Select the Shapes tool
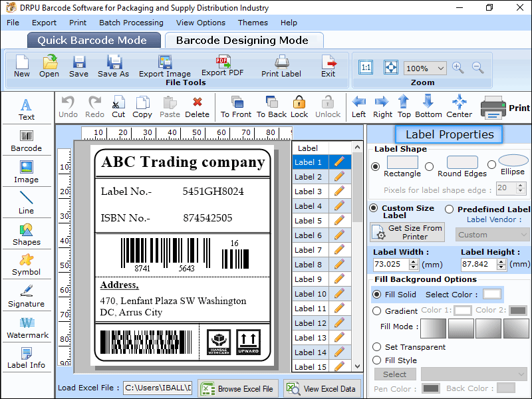The image size is (532, 399). pyautogui.click(x=27, y=235)
